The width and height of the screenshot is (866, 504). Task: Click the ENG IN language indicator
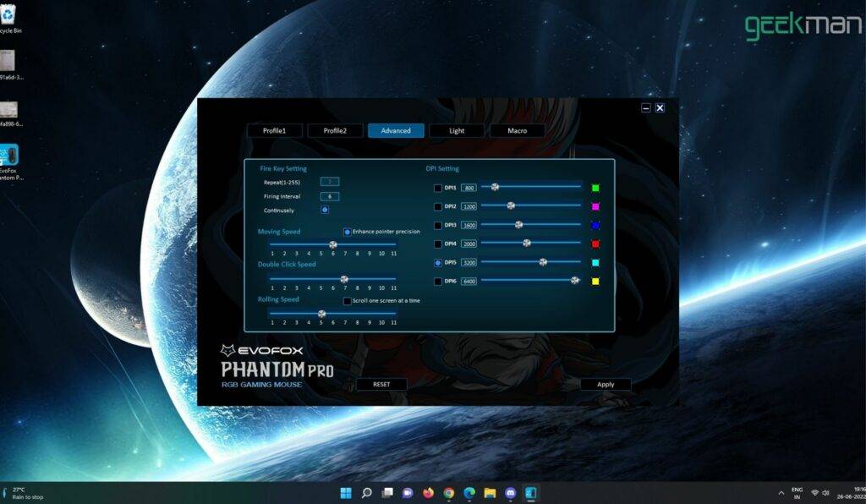797,493
